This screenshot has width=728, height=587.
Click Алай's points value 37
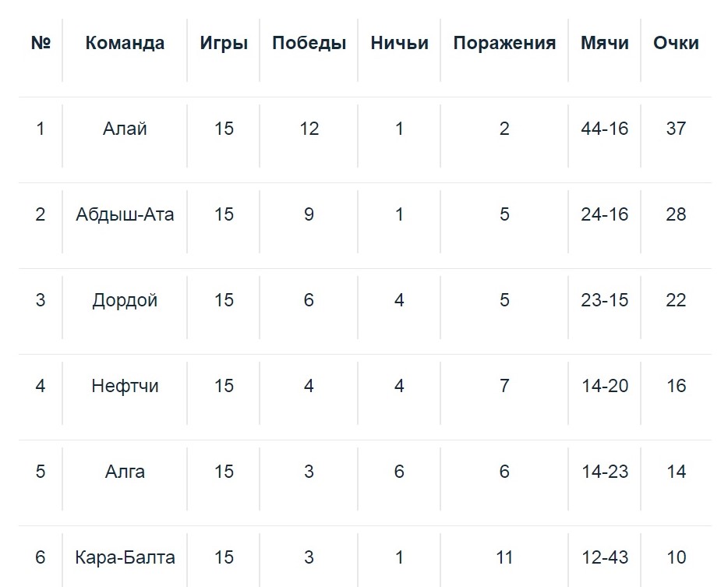676,129
